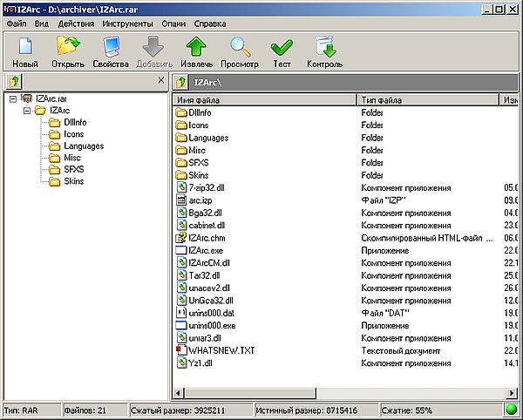Screen dimensions: 523x420
Task: Select SFXS in the folder tree
Action: 74,169
